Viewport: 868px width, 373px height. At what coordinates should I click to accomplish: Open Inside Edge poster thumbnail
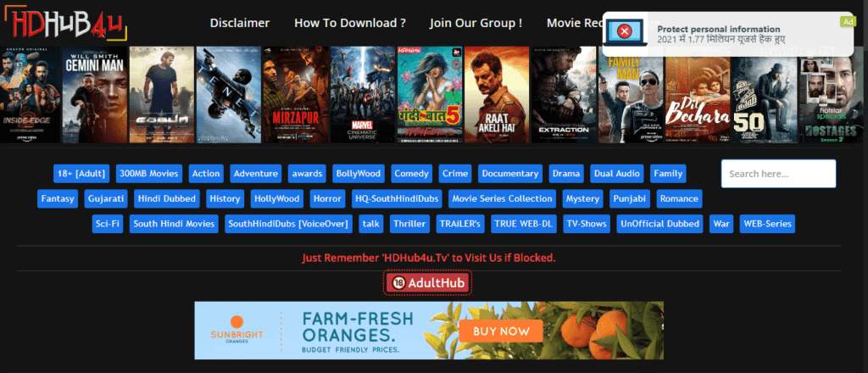(x=30, y=95)
